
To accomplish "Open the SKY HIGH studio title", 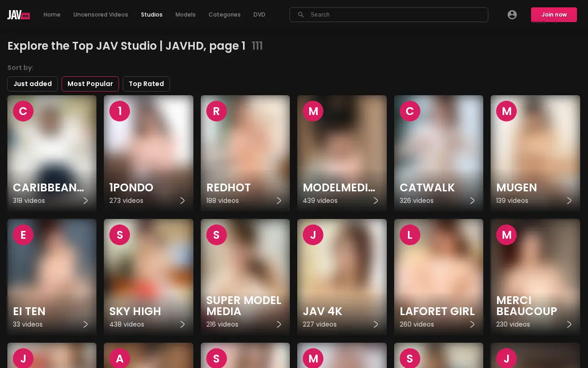I will [135, 311].
